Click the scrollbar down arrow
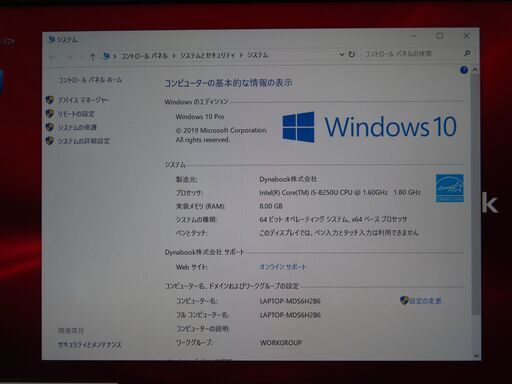This screenshot has height=384, width=512. pos(476,356)
